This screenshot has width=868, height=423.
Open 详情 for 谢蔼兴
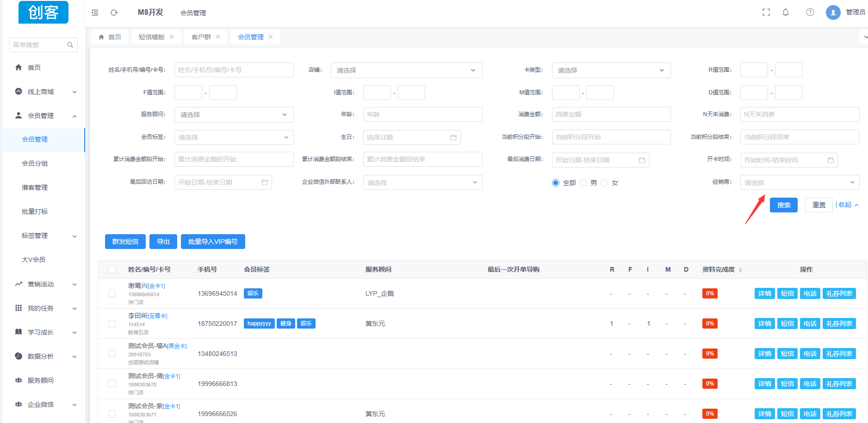[765, 293]
